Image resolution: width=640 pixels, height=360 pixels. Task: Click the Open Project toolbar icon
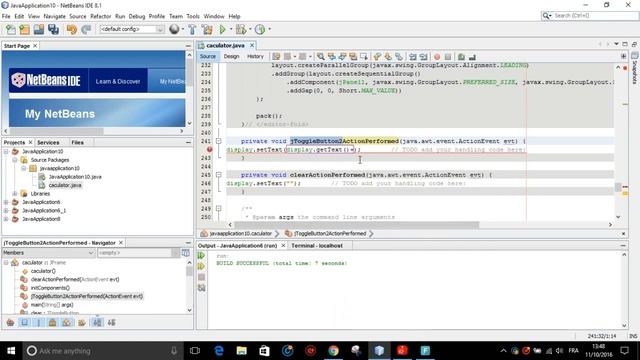pyautogui.click(x=39, y=29)
